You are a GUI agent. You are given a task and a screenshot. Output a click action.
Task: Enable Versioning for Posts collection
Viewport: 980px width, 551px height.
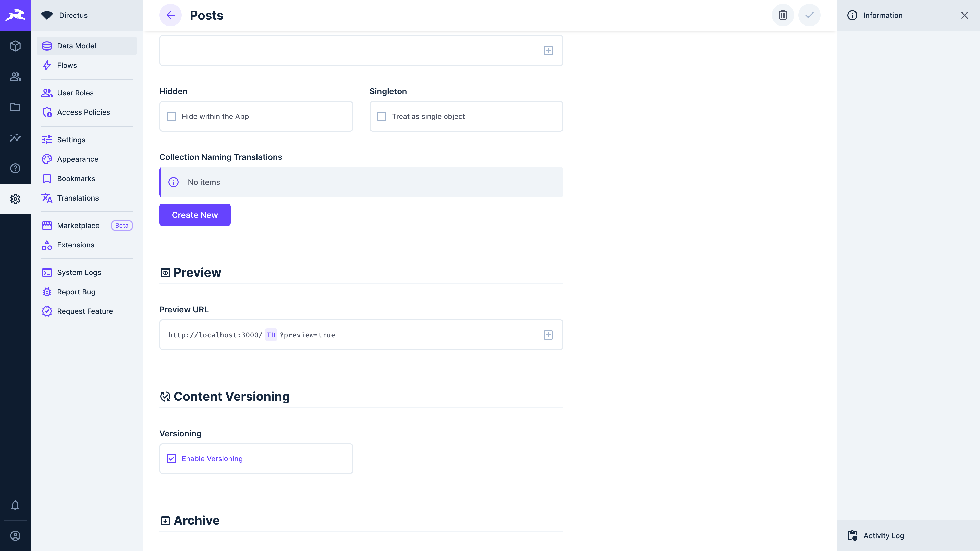pos(172,458)
